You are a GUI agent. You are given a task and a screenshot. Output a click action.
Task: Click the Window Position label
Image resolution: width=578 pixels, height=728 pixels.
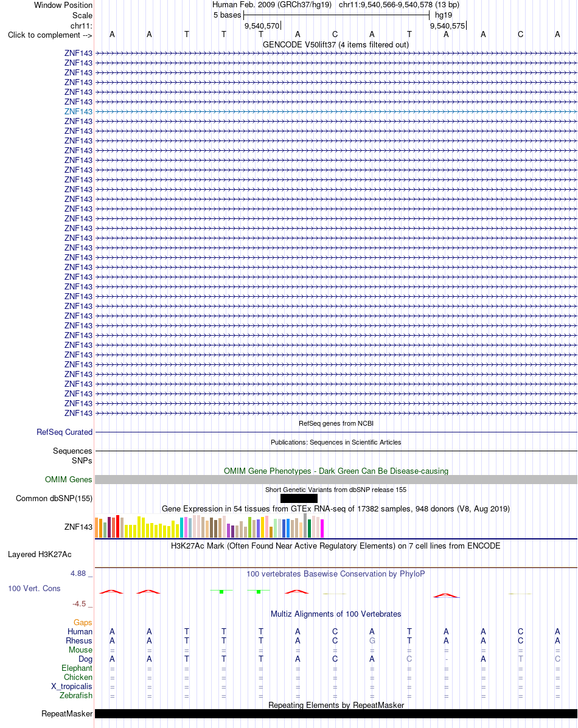coord(63,5)
